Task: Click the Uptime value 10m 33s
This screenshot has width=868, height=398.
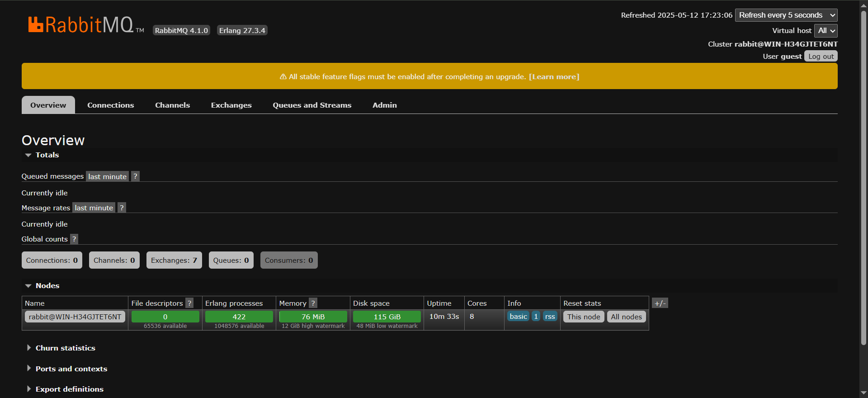Action: click(444, 316)
